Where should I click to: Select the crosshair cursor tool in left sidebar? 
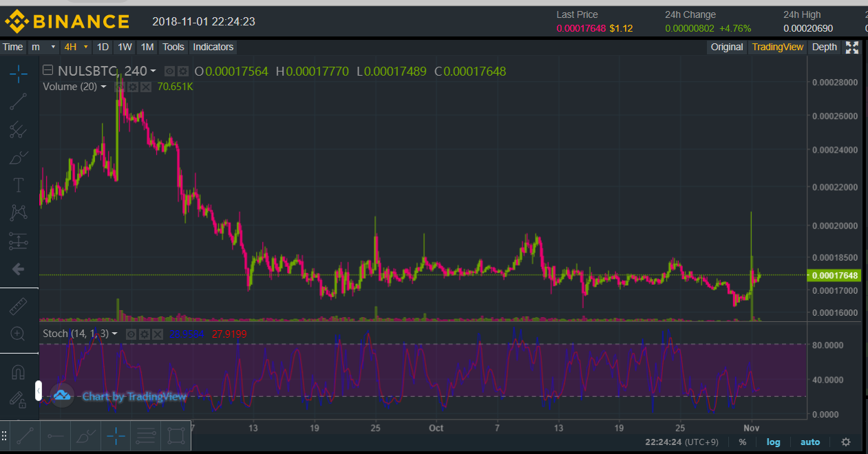(x=19, y=74)
